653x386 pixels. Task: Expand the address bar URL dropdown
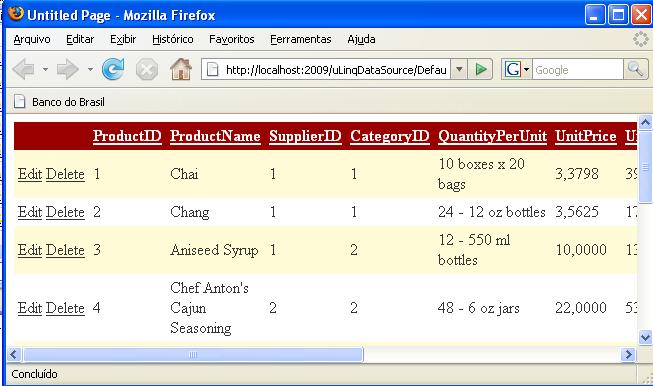pyautogui.click(x=459, y=69)
